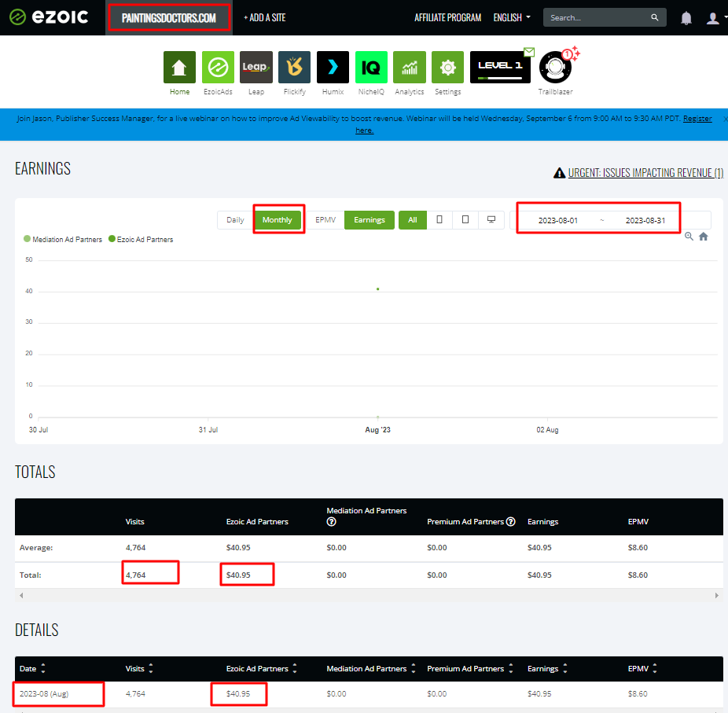Click the Register here webinar link
Viewport: 728px width, 713px height.
(697, 119)
